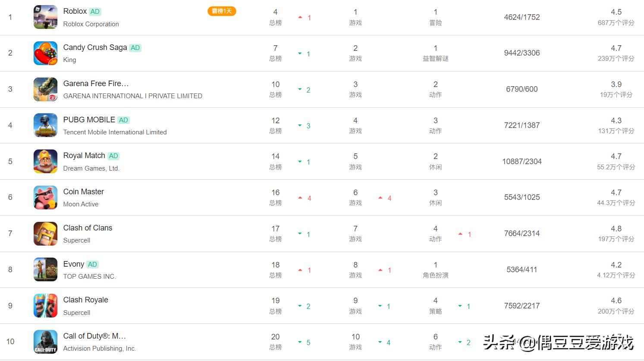Click the 角色扮演 category label

coord(436,275)
